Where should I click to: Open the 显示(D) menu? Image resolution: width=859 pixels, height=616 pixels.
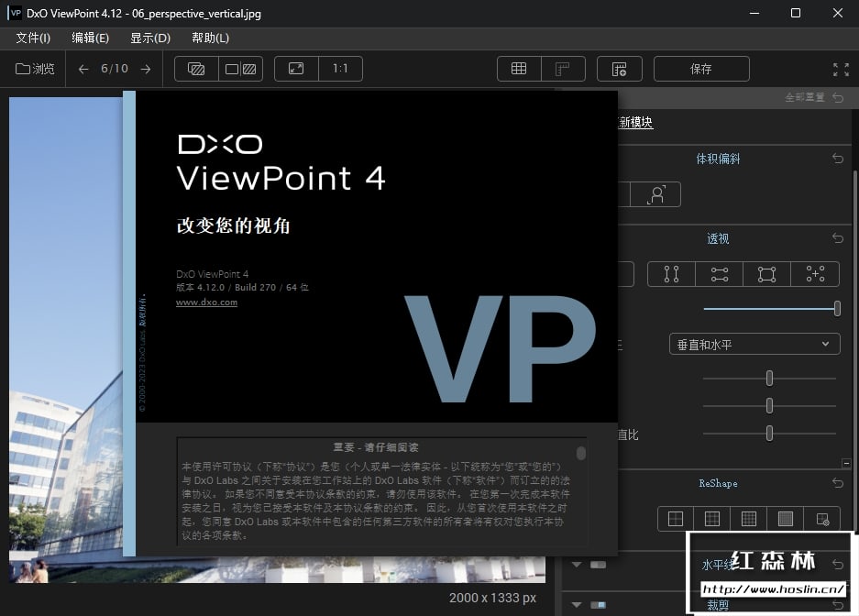[x=150, y=38]
